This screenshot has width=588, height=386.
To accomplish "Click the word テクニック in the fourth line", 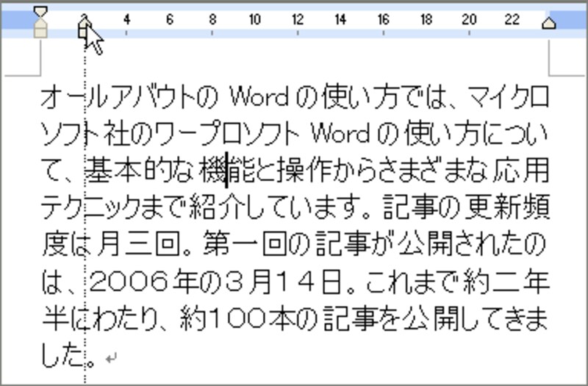I will pyautogui.click(x=90, y=207).
